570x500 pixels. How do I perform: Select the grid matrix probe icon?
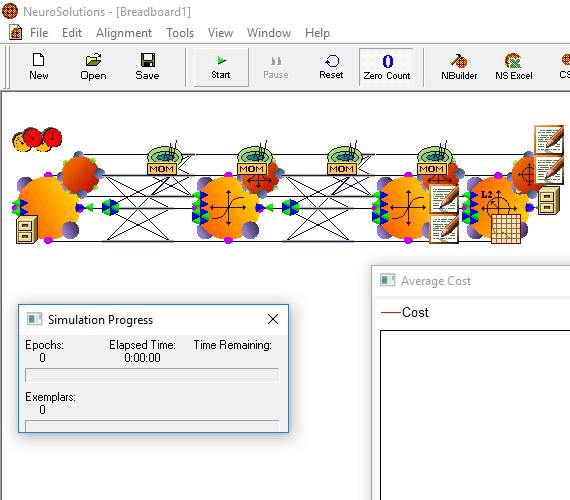tap(506, 228)
